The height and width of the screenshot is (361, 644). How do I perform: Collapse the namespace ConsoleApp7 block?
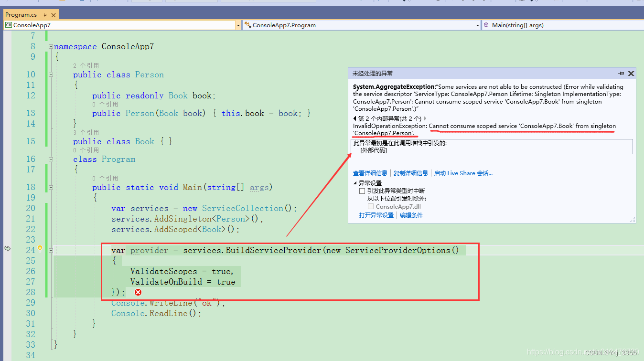51,47
